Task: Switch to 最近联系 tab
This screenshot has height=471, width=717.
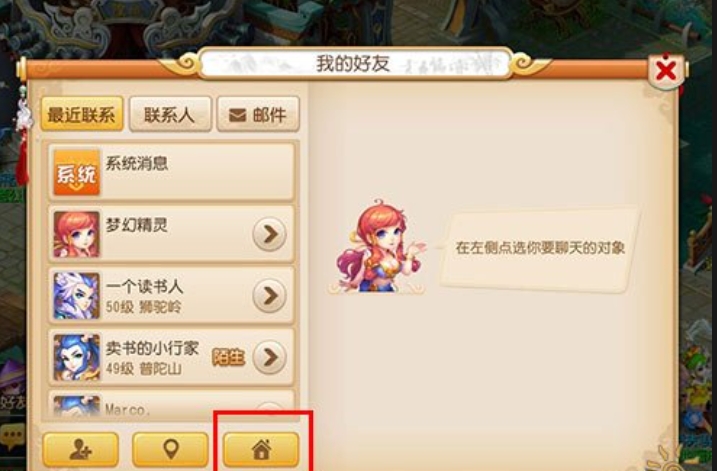Action: coord(82,114)
